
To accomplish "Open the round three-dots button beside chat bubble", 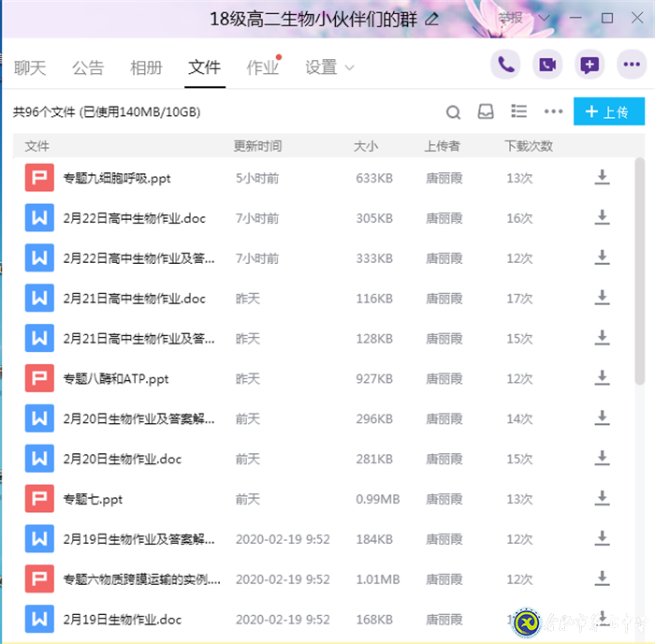I will 632,65.
